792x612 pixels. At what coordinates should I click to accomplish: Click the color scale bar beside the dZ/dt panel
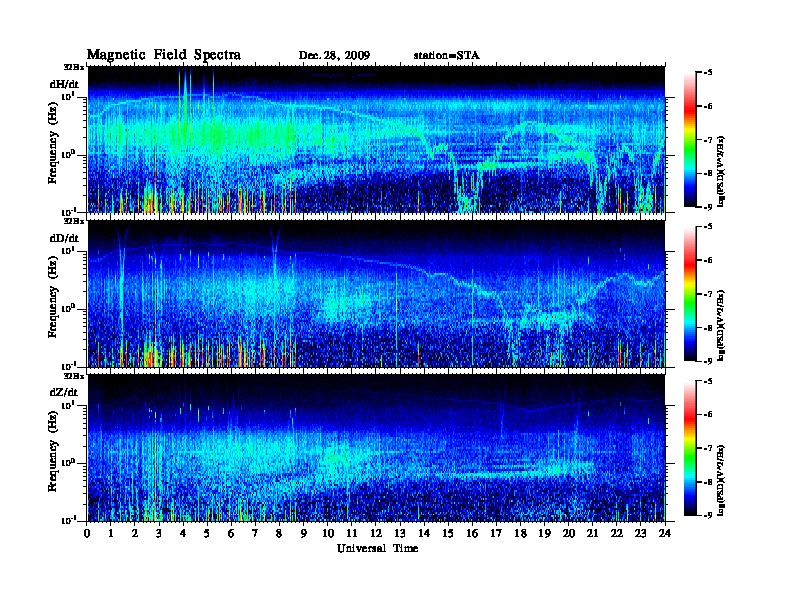pos(690,448)
